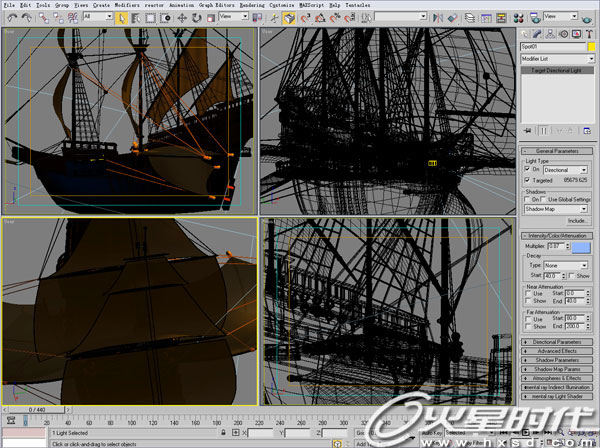The width and height of the screenshot is (600, 448).
Task: Open the Shadow Map type dropdown
Action: point(558,208)
